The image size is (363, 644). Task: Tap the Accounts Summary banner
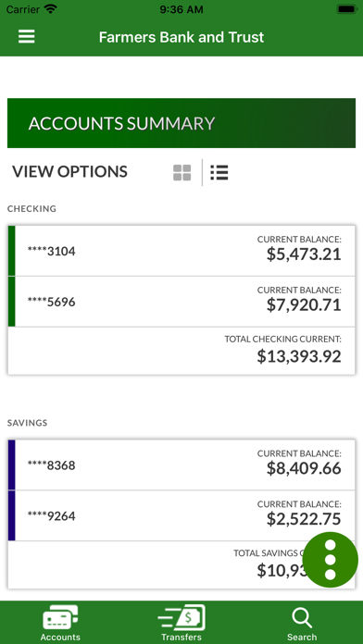(x=181, y=123)
